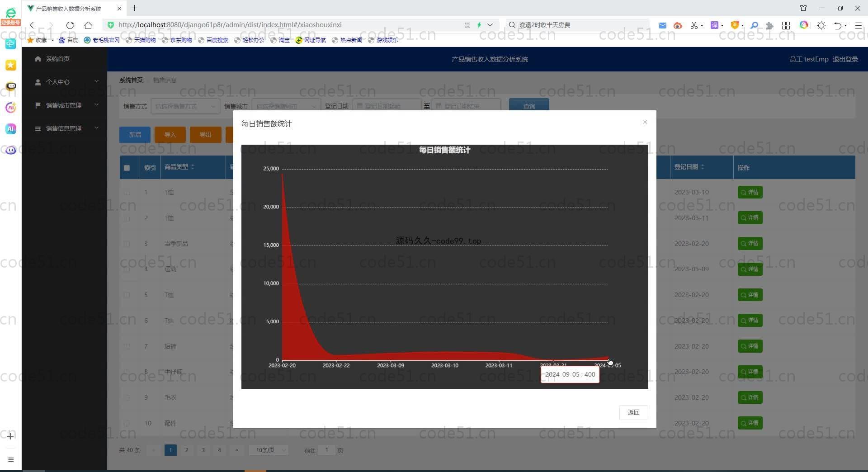Viewport: 868px width, 472px height.
Task: Click 详情 for 2023-03-11 row
Action: click(750, 218)
